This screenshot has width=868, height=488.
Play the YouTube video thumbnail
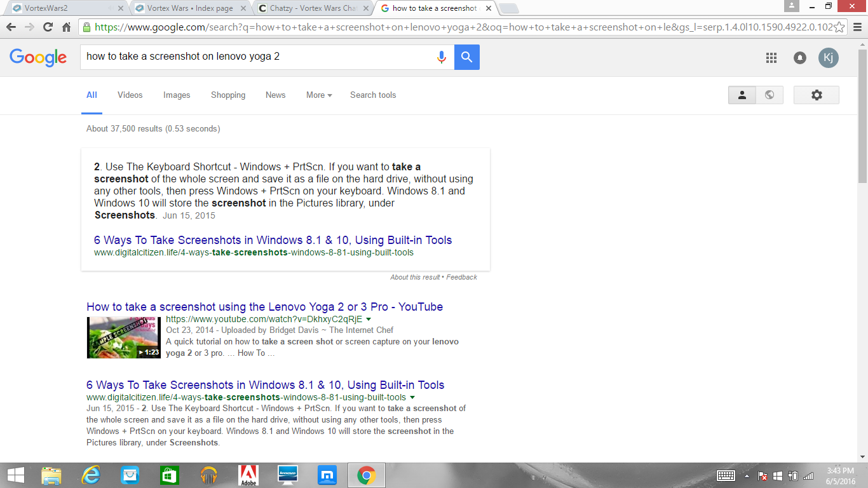pyautogui.click(x=124, y=337)
